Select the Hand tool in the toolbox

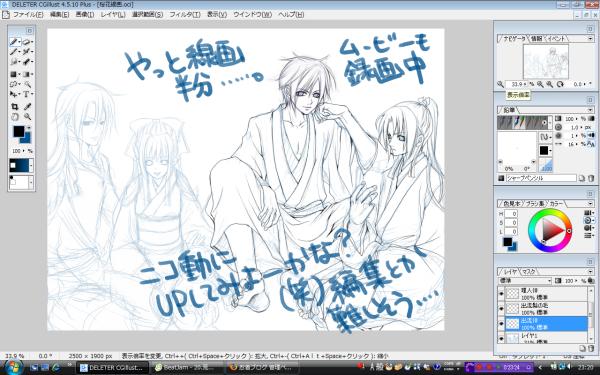(x=15, y=117)
